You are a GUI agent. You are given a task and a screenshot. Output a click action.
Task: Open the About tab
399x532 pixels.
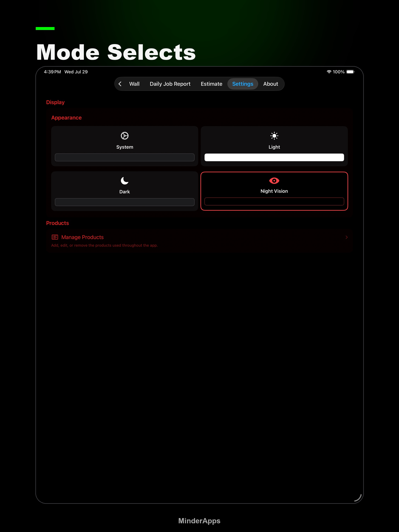(271, 84)
